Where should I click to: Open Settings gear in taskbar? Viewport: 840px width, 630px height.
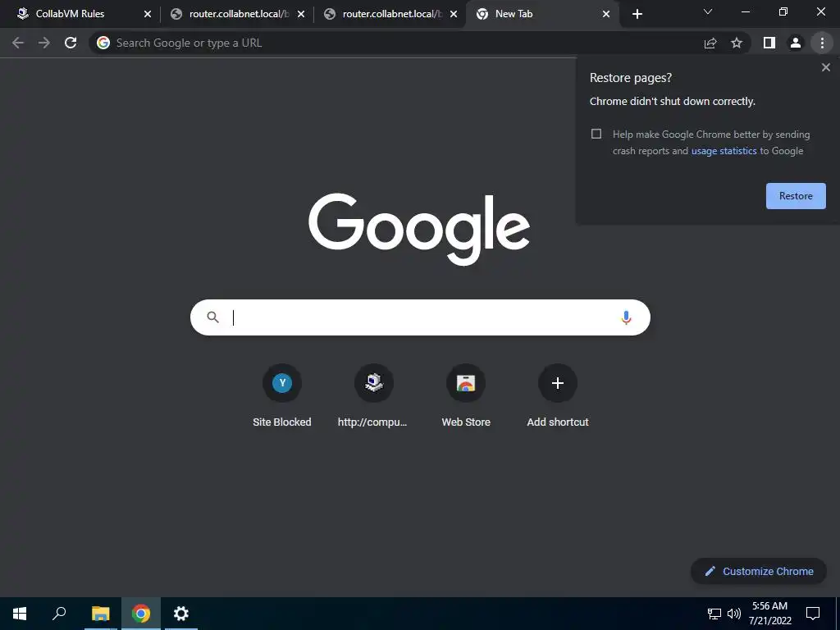tap(181, 614)
